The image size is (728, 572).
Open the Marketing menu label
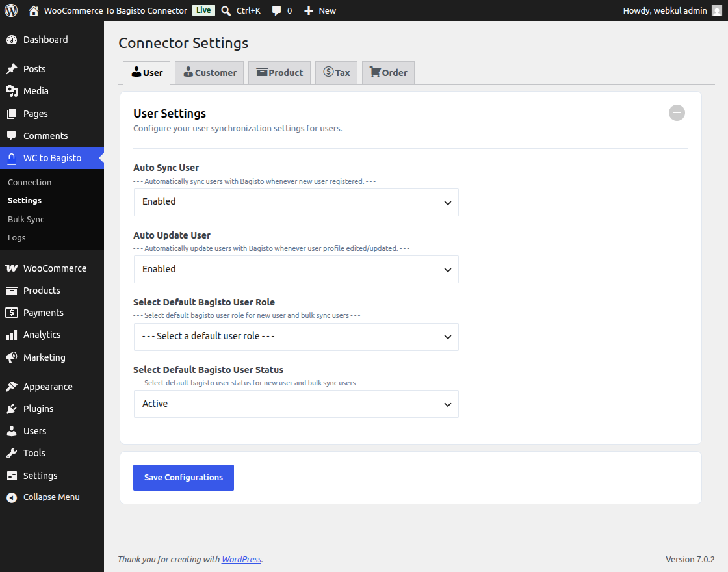(x=44, y=357)
